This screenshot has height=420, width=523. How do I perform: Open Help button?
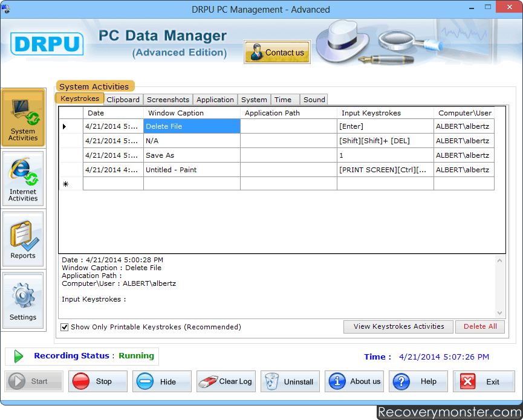point(418,381)
